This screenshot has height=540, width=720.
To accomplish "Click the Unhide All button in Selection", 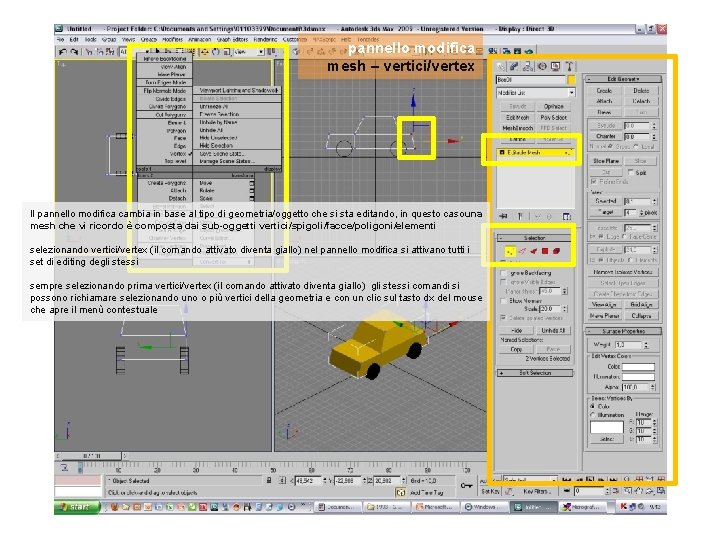I will tap(553, 330).
